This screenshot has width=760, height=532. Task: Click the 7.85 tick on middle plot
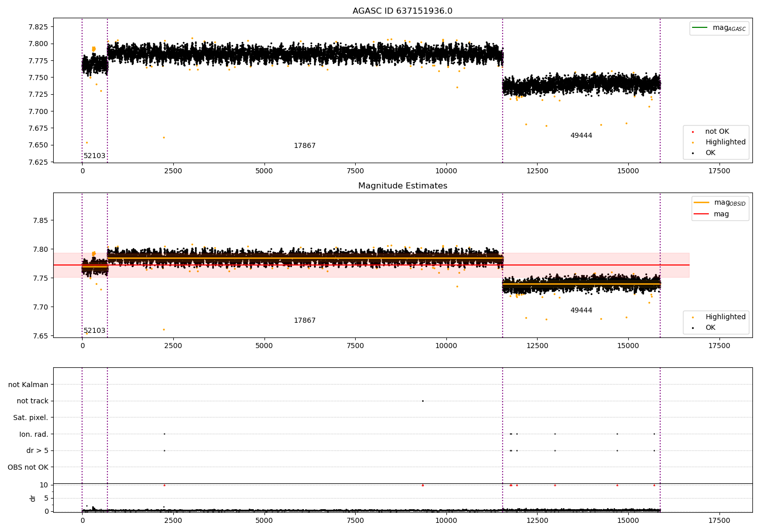[41, 220]
